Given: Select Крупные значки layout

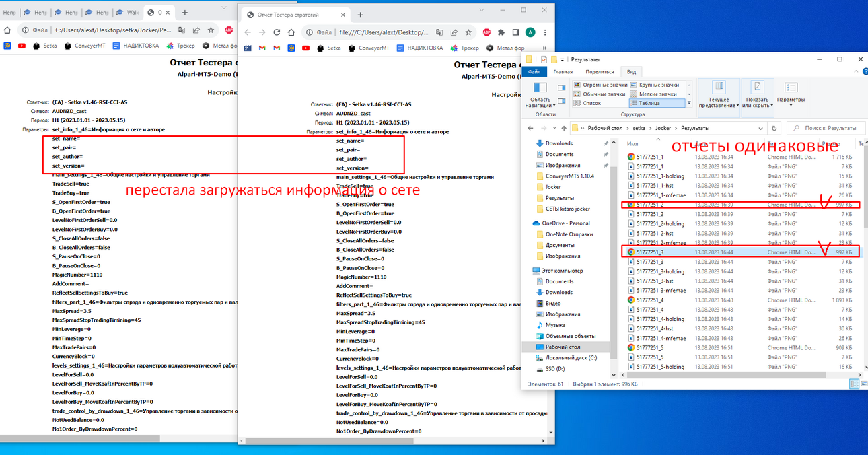Looking at the screenshot, I should pos(654,85).
